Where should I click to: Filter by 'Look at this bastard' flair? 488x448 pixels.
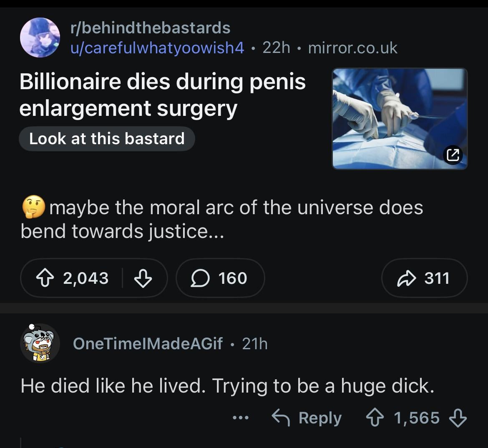click(107, 139)
